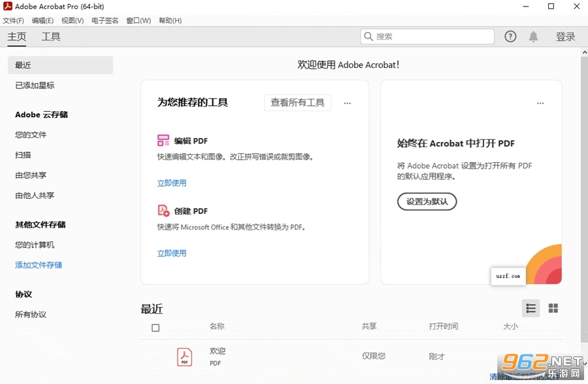Viewport: 588px width, 384px height.
Task: Open the 帮助(H) menu
Action: (x=171, y=21)
